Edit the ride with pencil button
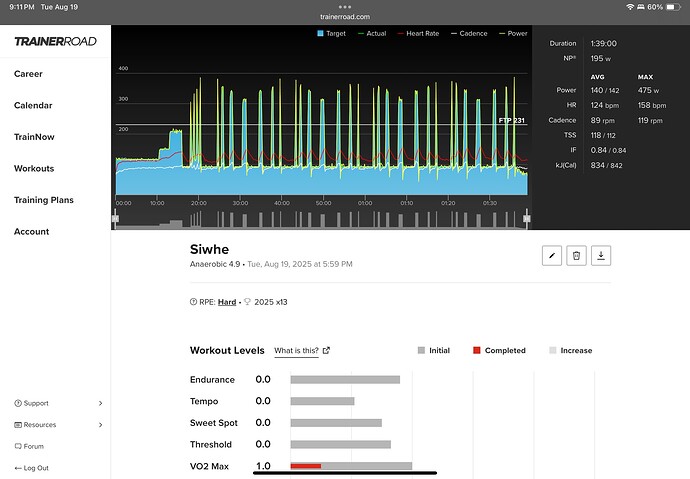This screenshot has height=479, width=690. [x=552, y=256]
